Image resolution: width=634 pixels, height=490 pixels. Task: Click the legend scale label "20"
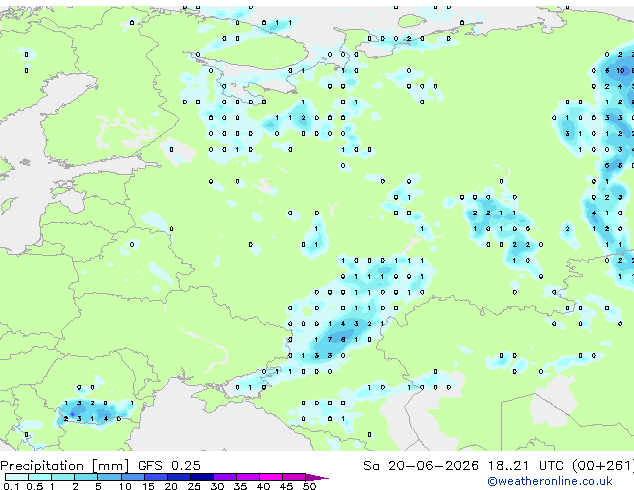click(171, 486)
